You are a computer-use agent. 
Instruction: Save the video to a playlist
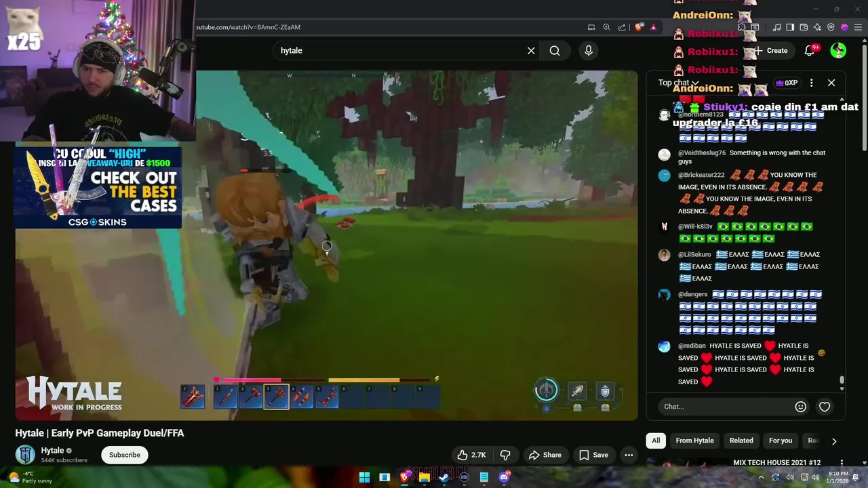click(x=594, y=455)
